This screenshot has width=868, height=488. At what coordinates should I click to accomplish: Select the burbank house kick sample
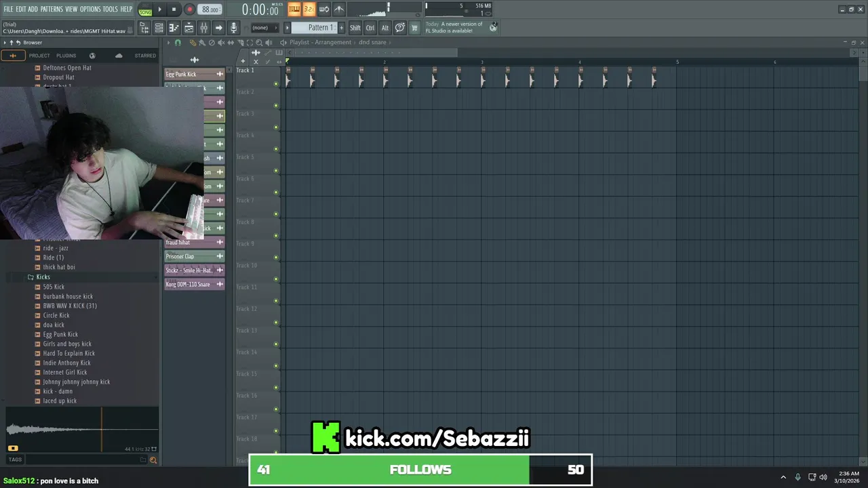(x=68, y=296)
